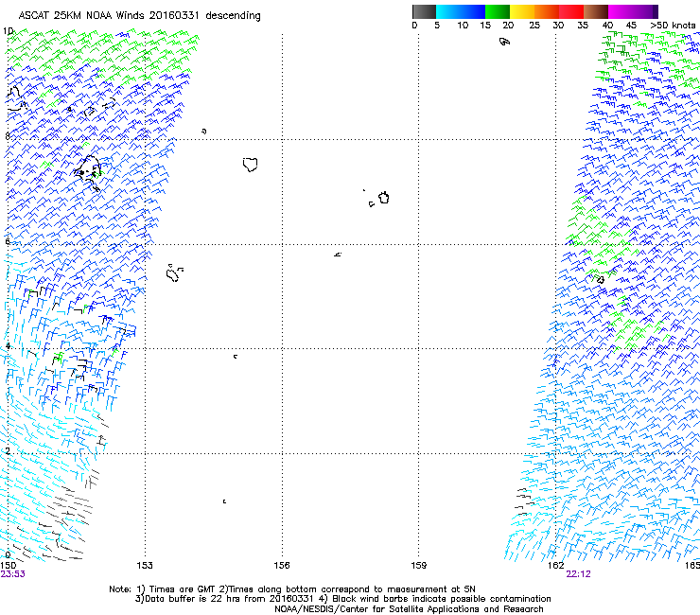Click the 'NOAA/NESDIS/Center for Satellite Applications and Research' credit

coord(409,609)
